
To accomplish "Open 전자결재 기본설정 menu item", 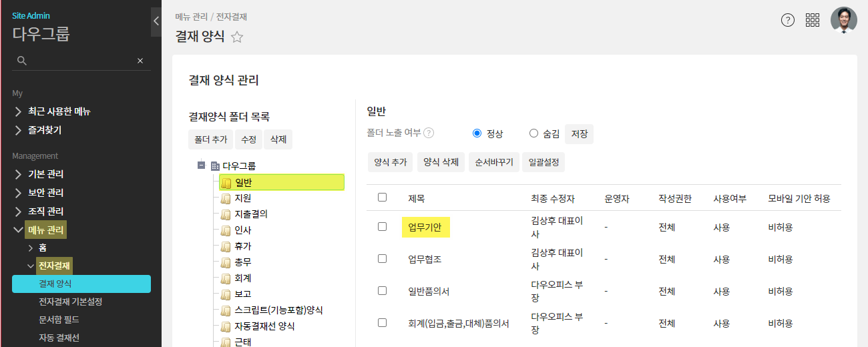I will click(71, 302).
